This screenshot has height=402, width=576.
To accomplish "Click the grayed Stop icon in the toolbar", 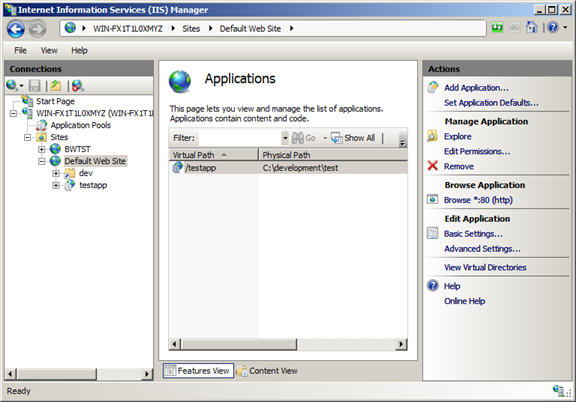I will [x=515, y=28].
